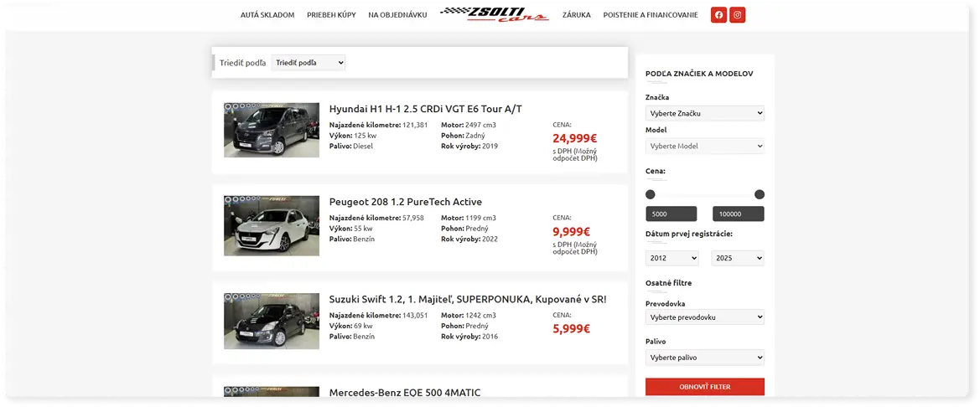Open POISTENIE A FINANCOVANIE page
The width and height of the screenshot is (980, 407).
pyautogui.click(x=651, y=15)
